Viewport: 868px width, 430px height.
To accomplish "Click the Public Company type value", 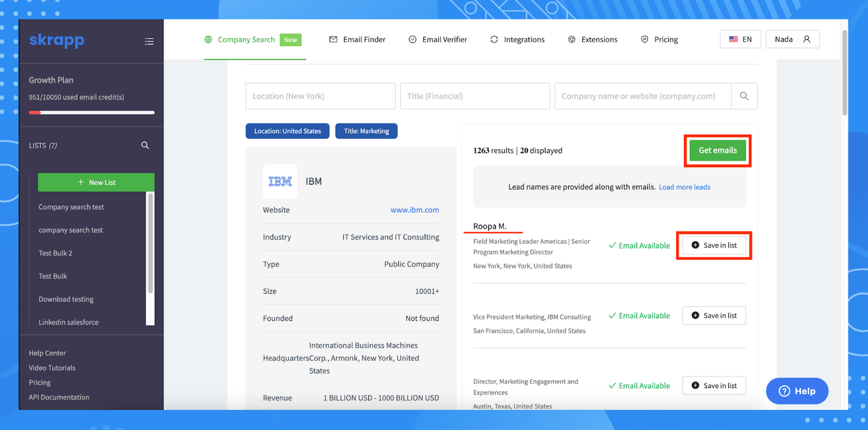I will coord(412,264).
